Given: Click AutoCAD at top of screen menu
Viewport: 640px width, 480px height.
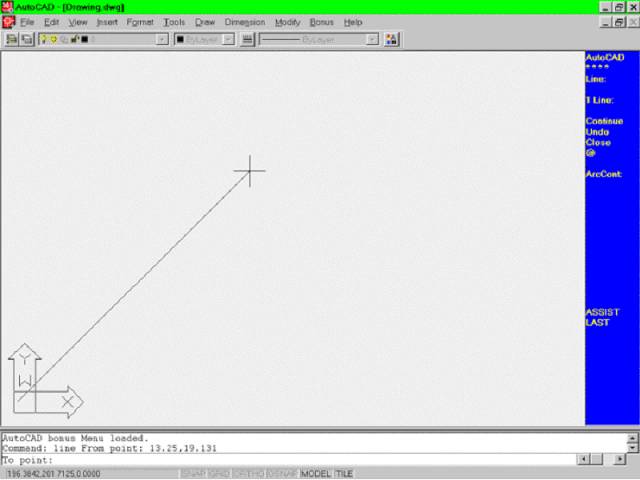Looking at the screenshot, I should pos(605,58).
